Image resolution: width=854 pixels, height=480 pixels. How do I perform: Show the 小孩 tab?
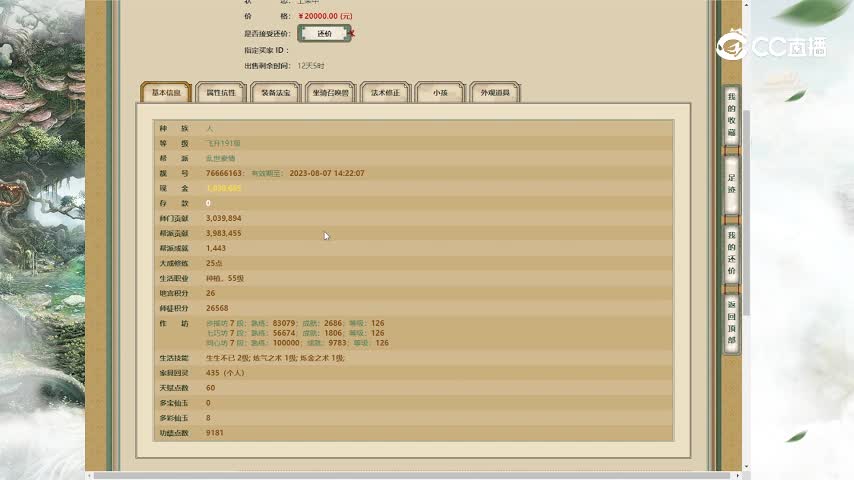[x=440, y=93]
